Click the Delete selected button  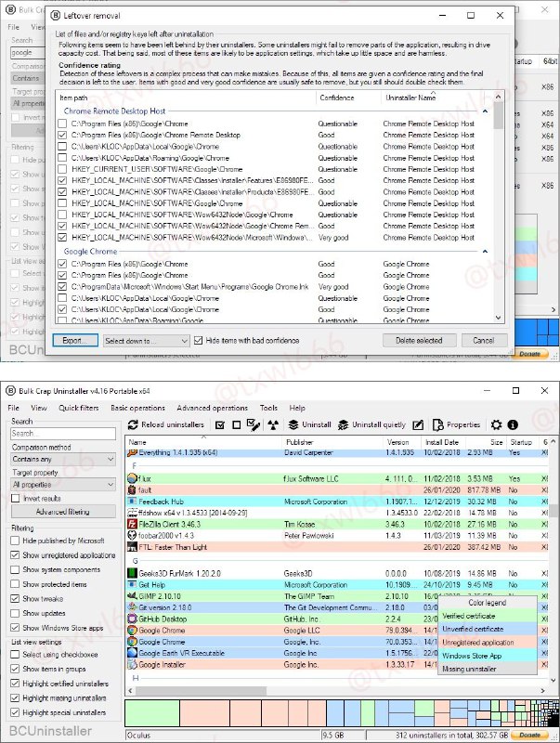point(419,341)
